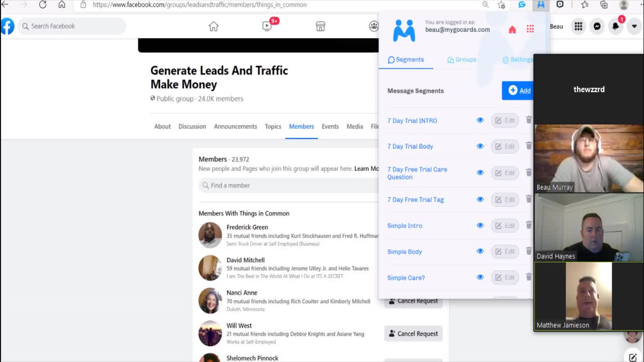Screen dimensions: 644x362
Task: Click the browser profile avatar icon
Action: click(624, 5)
